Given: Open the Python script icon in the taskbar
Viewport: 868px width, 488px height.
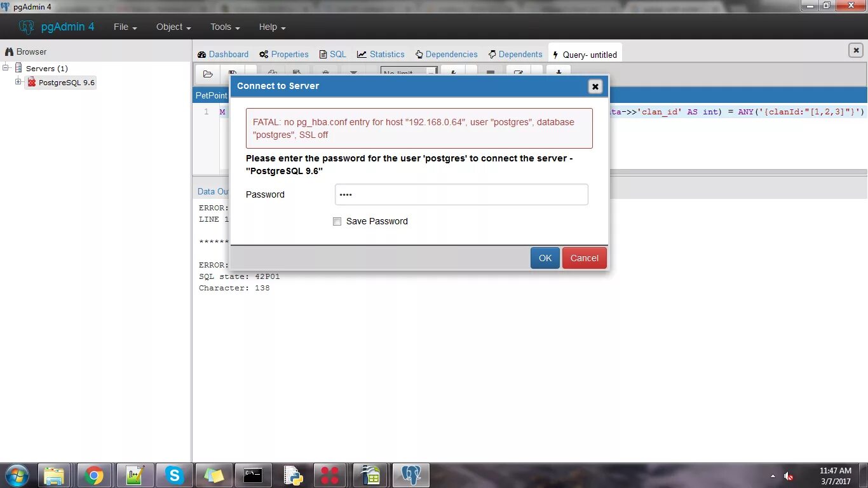Looking at the screenshot, I should pos(292,475).
